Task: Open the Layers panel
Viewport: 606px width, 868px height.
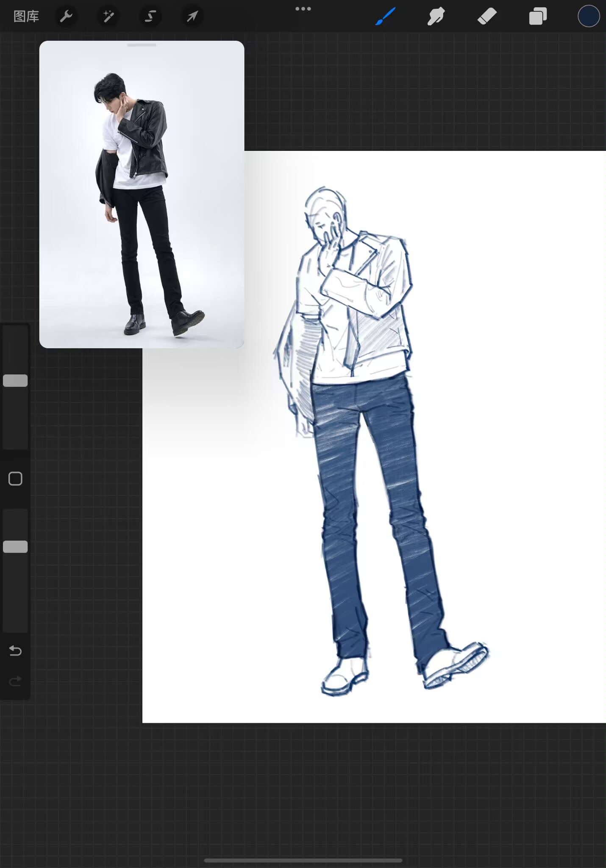Action: 538,17
